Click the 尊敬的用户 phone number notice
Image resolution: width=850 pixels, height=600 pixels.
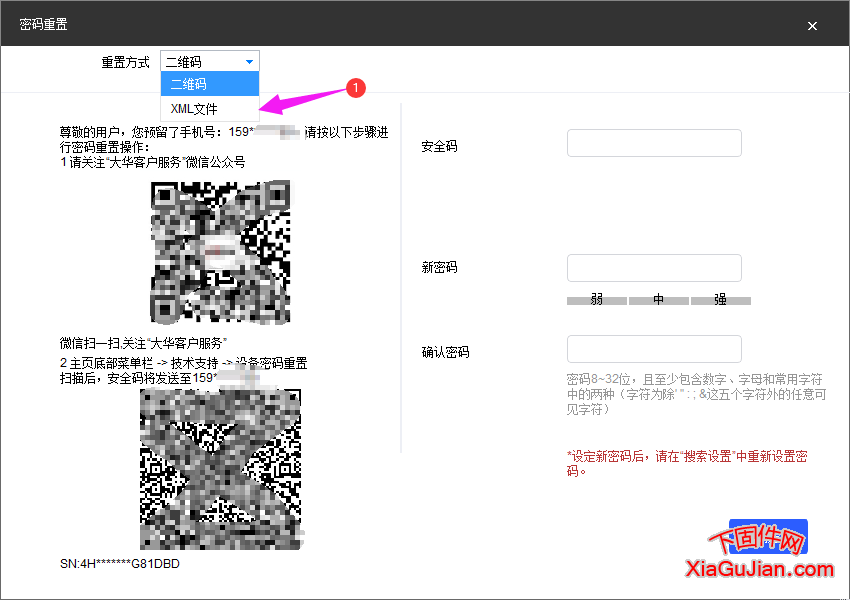tap(224, 139)
